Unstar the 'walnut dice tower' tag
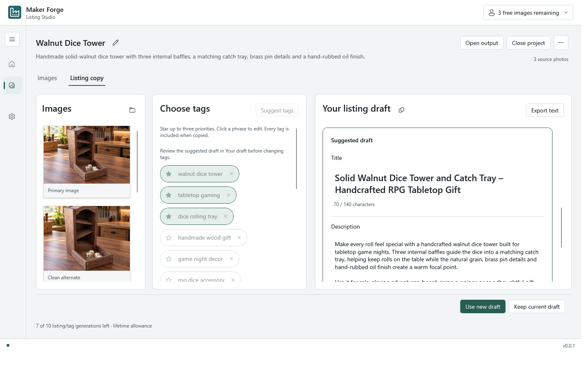Image resolution: width=588 pixels, height=368 pixels. click(x=169, y=174)
